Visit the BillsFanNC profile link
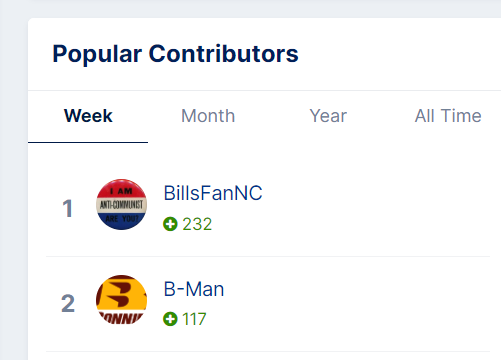This screenshot has width=501, height=360. point(213,193)
